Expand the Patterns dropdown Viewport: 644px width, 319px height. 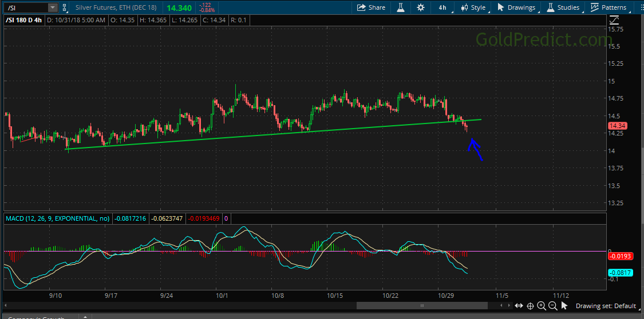point(609,7)
